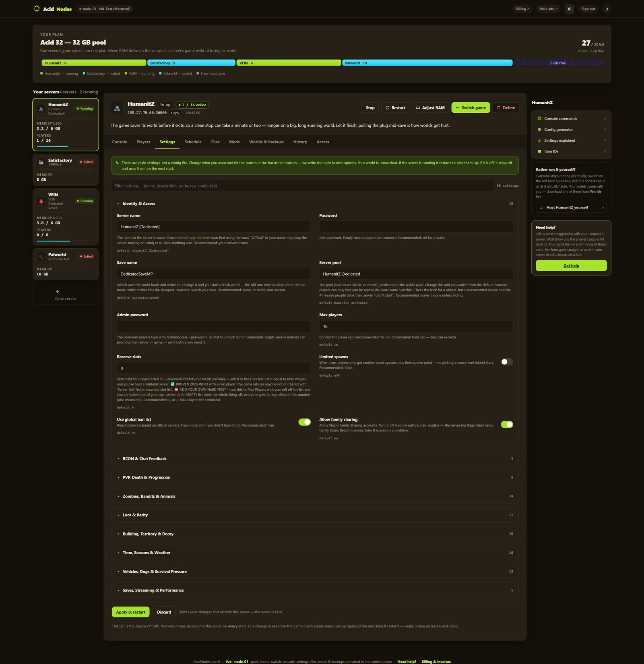Toggle the theme contrast icon in header

[569, 9]
